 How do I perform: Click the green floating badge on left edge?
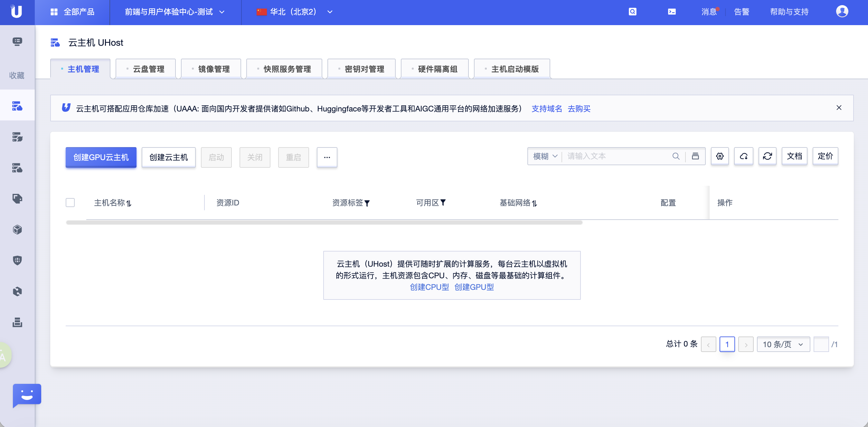pos(5,355)
